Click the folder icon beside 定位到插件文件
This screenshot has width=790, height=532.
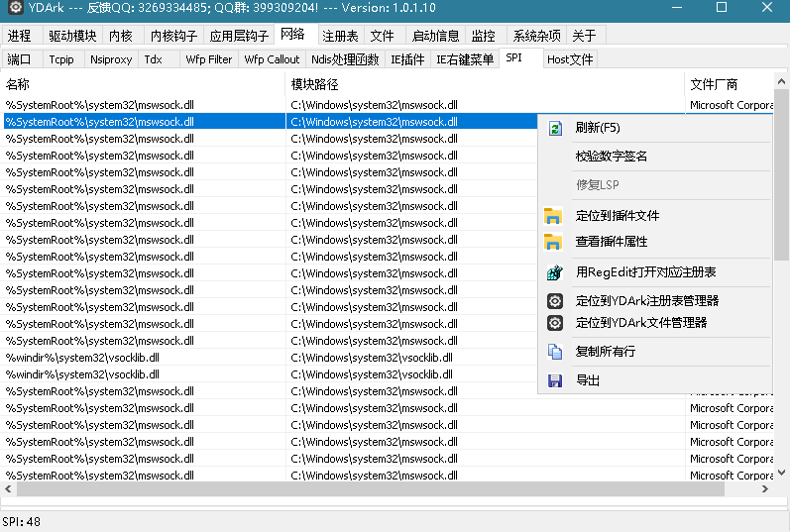click(553, 216)
